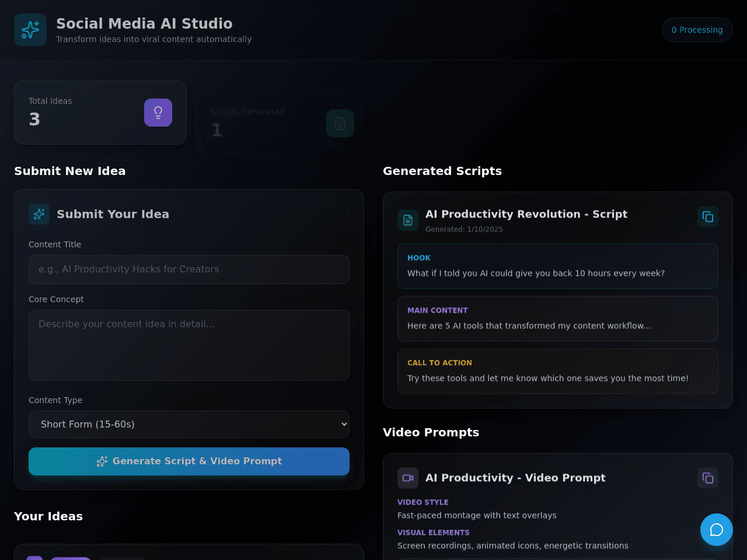
Task: Copy the AI Productivity video prompt
Action: coord(708,478)
